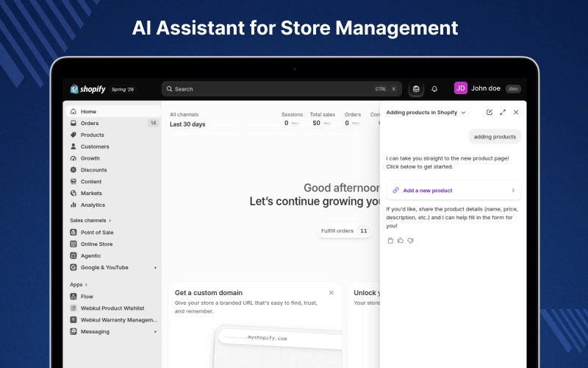Click the Online Store icon
Image resolution: width=588 pixels, height=368 pixels.
73,244
